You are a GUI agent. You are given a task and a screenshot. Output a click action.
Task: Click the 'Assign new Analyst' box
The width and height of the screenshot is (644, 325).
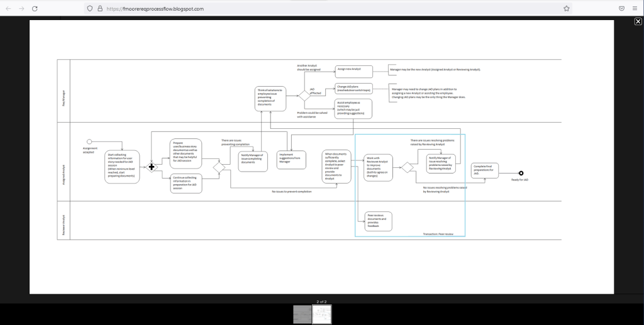(x=353, y=71)
